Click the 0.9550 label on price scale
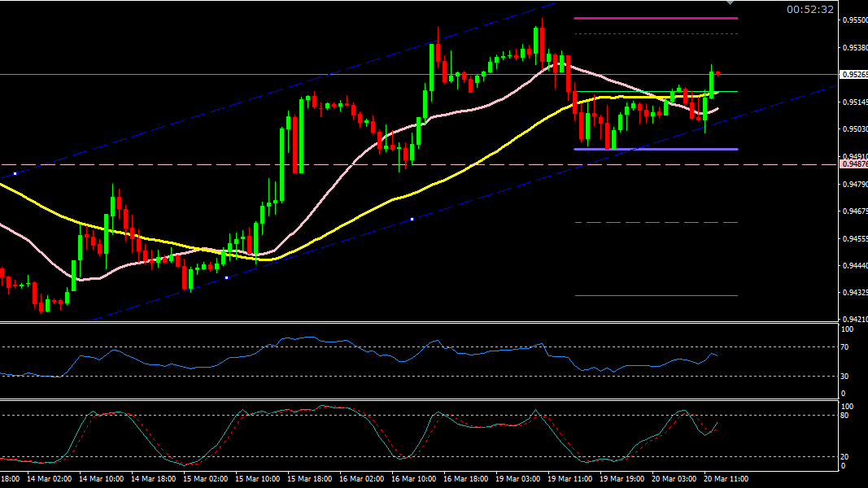This screenshot has height=488, width=868. [x=854, y=20]
